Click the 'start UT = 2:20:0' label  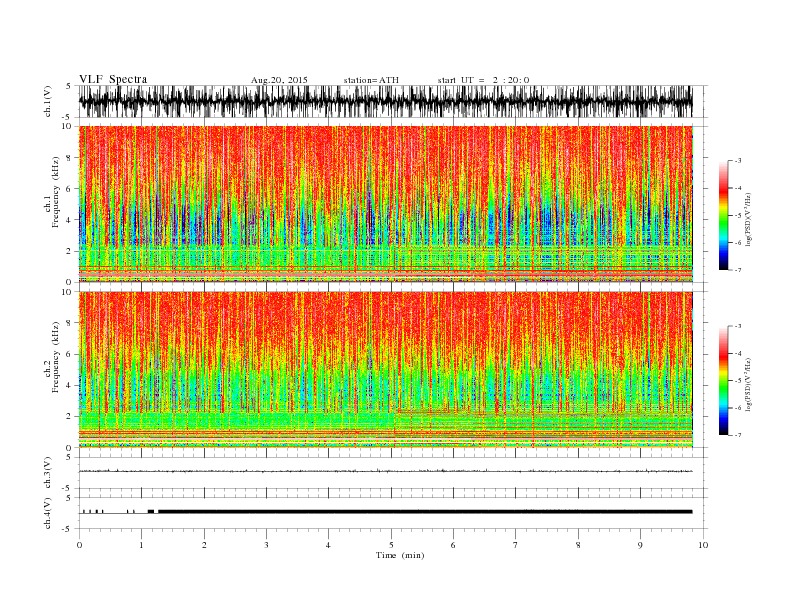tap(483, 80)
